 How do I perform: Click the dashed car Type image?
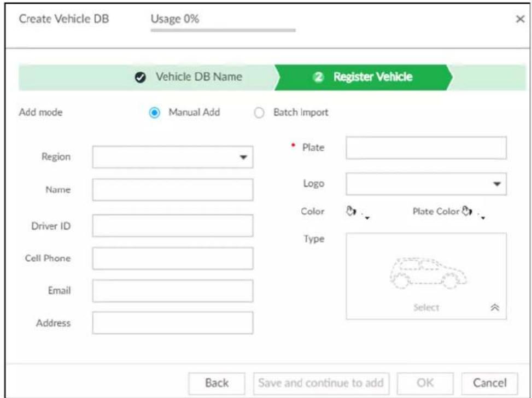428,273
